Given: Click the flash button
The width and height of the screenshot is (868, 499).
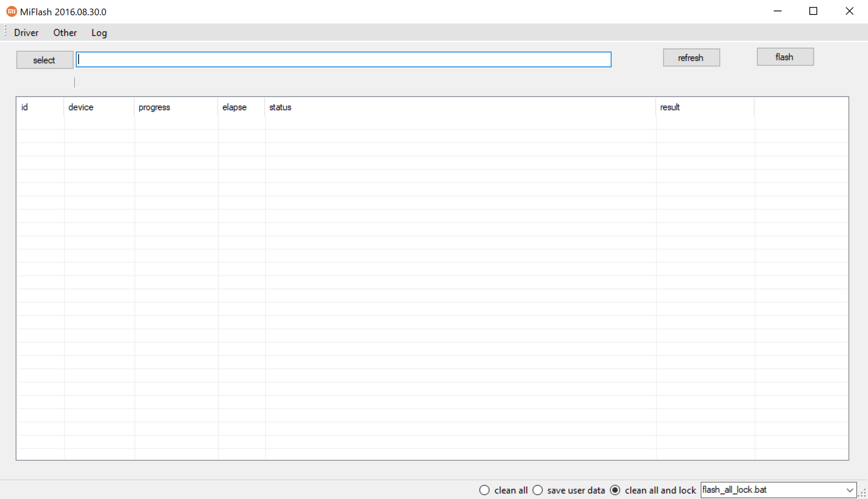Looking at the screenshot, I should pyautogui.click(x=785, y=57).
